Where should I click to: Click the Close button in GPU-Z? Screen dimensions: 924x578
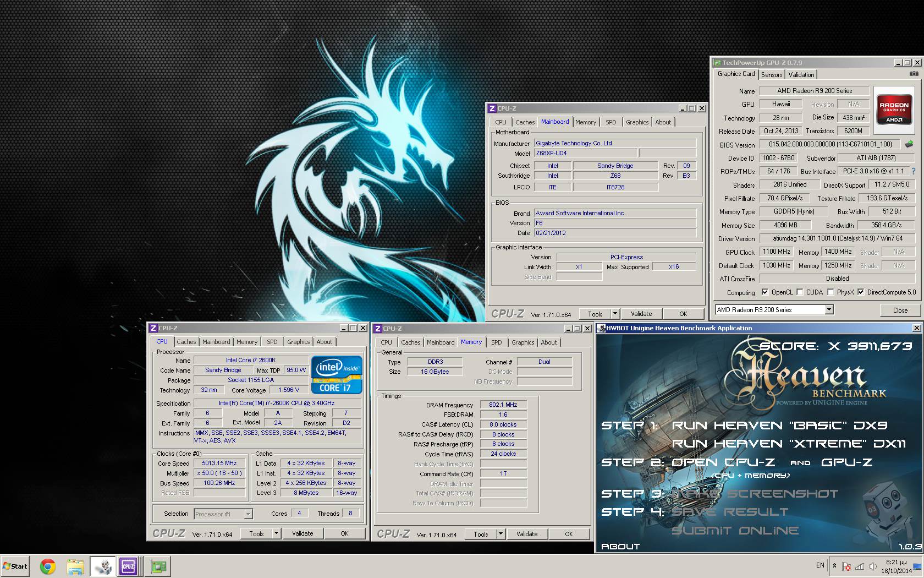900,310
